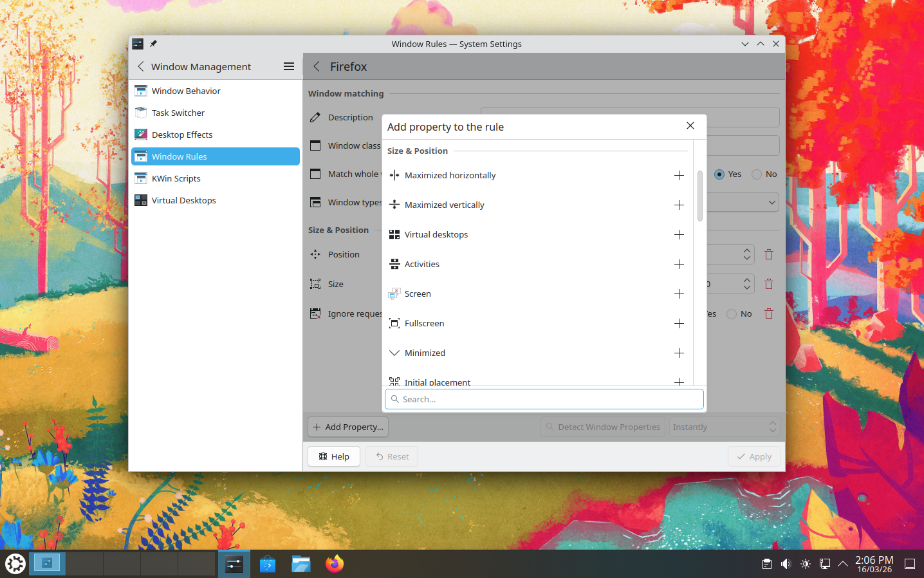Click the Reset button
The width and height of the screenshot is (924, 578).
(x=392, y=456)
